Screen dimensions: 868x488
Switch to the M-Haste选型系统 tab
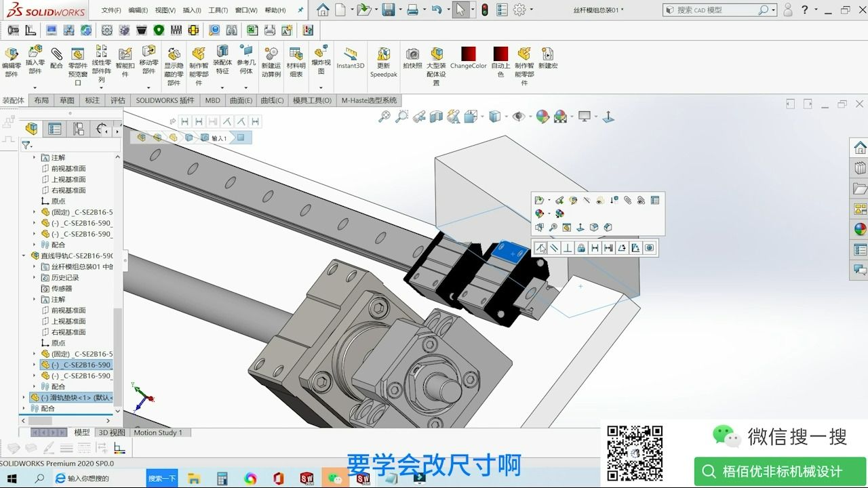tap(369, 100)
